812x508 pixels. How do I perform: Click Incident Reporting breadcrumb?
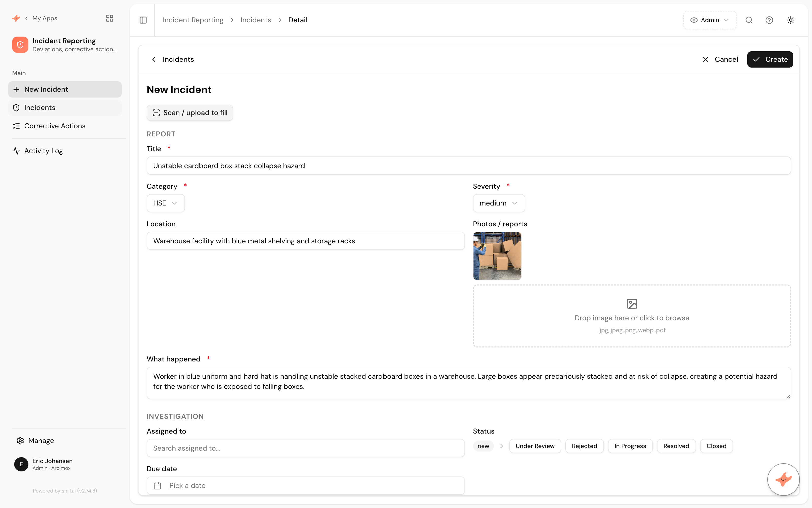pyautogui.click(x=193, y=20)
